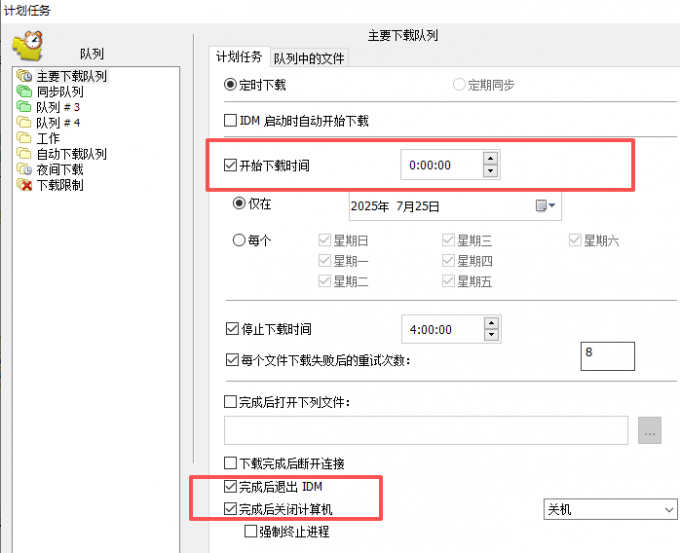Toggle the 星期三 checkbox

(x=448, y=240)
